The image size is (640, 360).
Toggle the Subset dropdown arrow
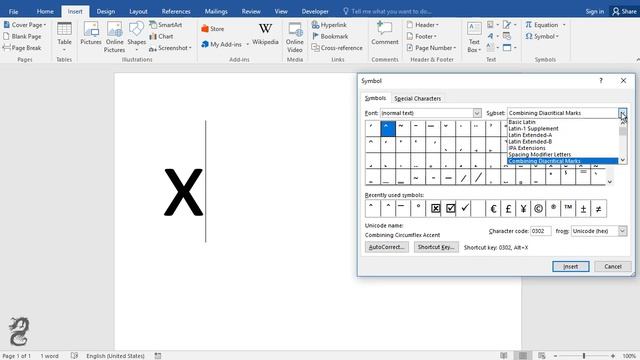[x=622, y=113]
